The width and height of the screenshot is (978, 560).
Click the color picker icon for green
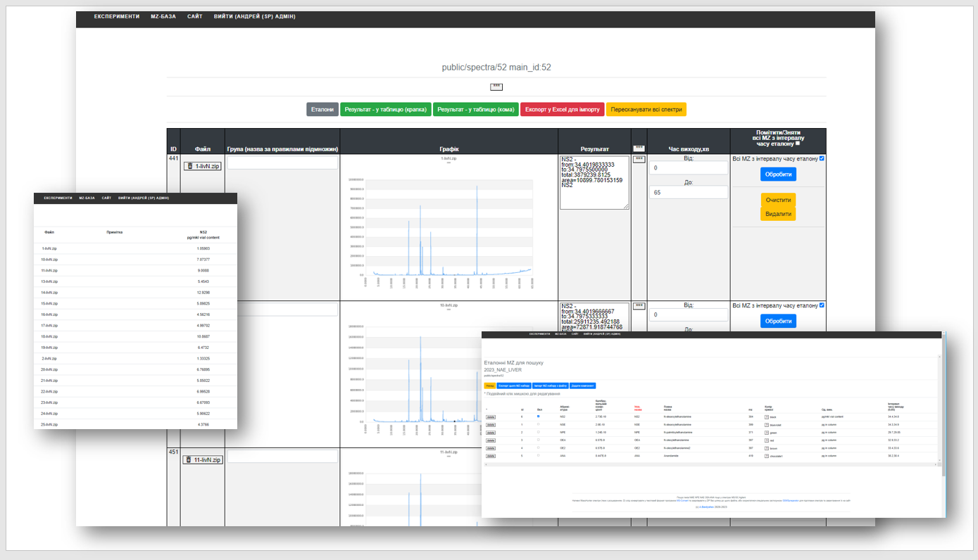click(x=766, y=433)
